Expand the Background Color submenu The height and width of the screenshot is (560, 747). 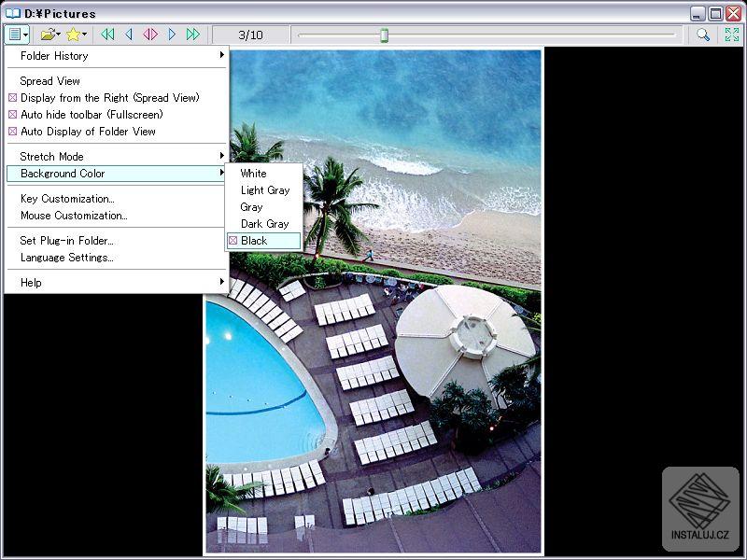117,174
